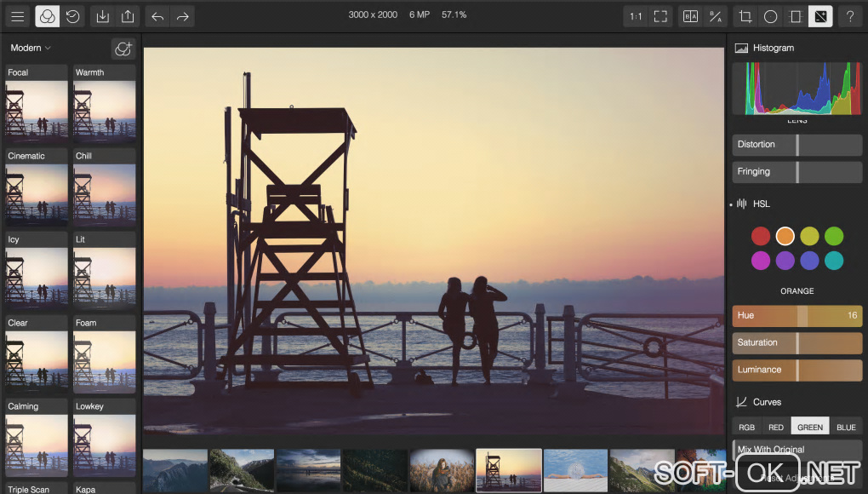Adjust the Saturation slider
868x494 pixels.
(x=797, y=342)
